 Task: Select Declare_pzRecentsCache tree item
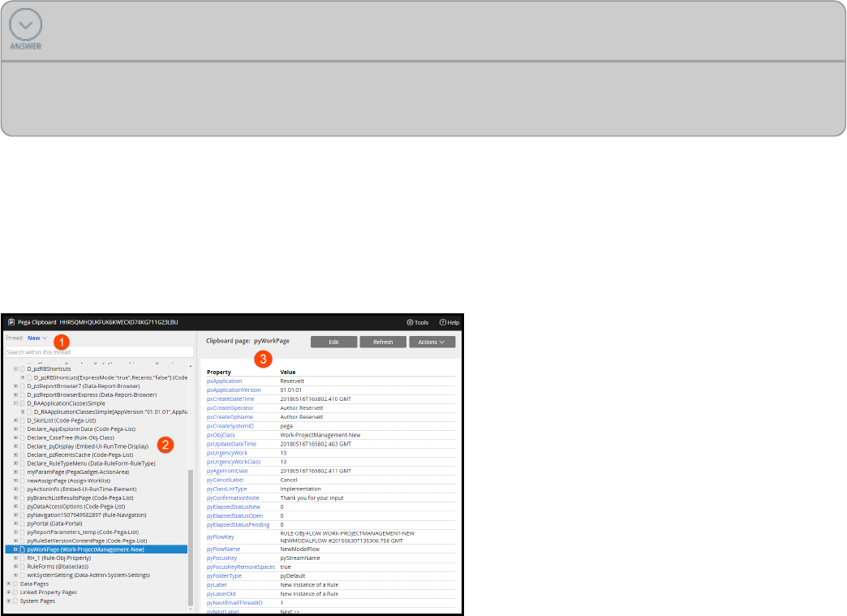(x=80, y=455)
